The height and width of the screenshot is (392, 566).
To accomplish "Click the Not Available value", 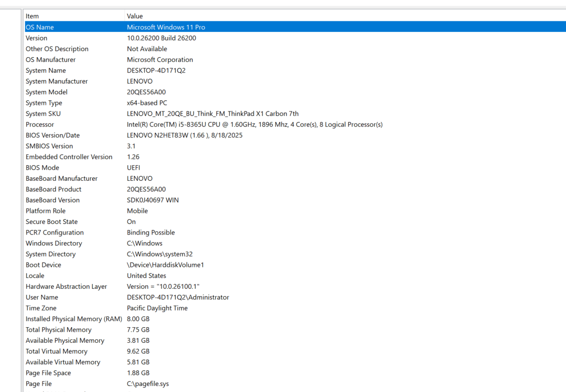I will click(x=147, y=49).
